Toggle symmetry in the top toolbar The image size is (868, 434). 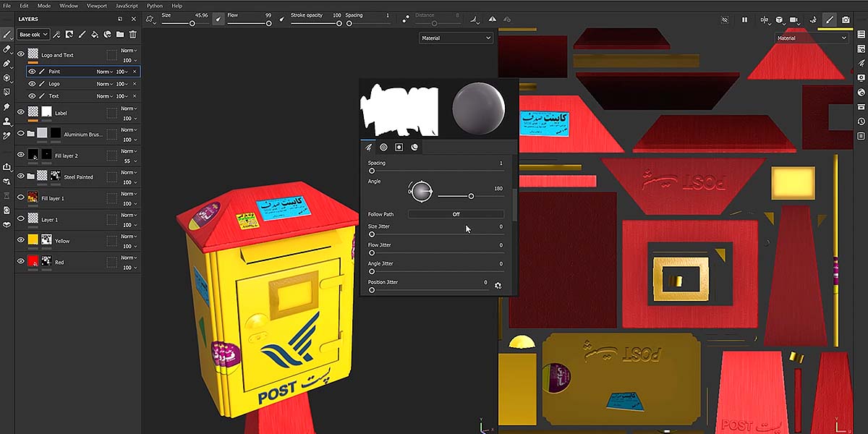tap(493, 20)
